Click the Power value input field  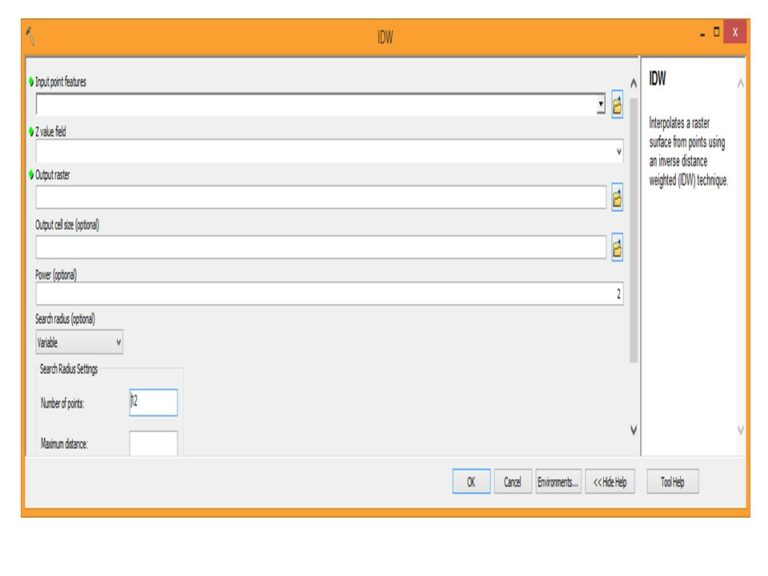(x=330, y=294)
